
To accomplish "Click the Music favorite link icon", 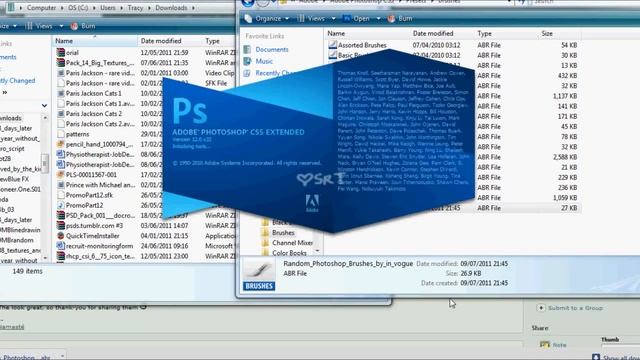I will (247, 61).
